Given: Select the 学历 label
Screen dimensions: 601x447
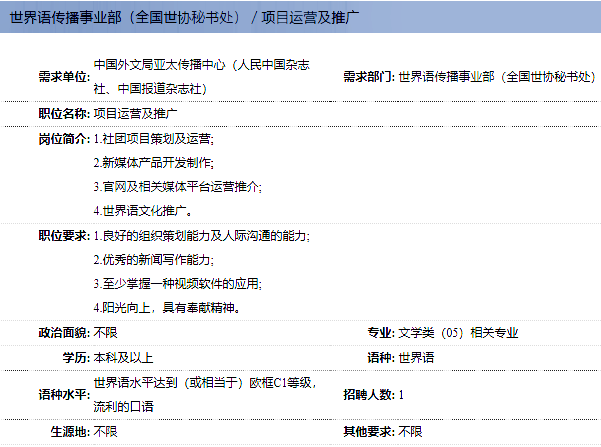Looking at the screenshot, I should 76,358.
